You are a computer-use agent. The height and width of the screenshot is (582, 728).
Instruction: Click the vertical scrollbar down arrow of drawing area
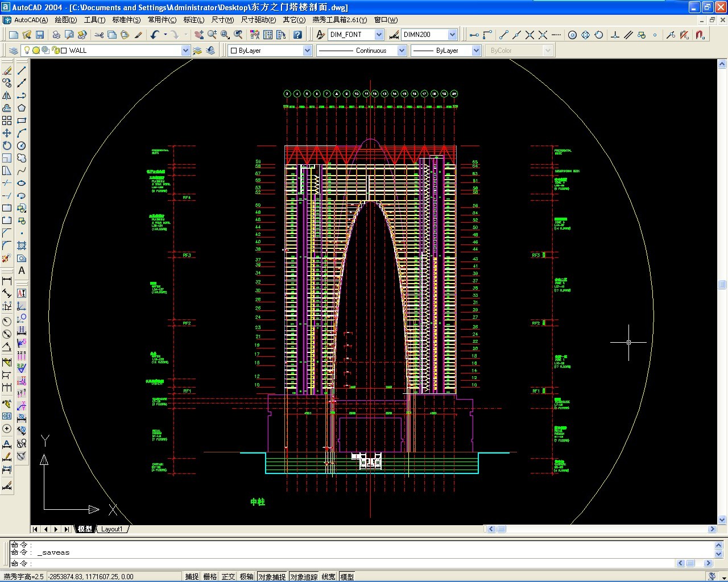click(x=722, y=519)
